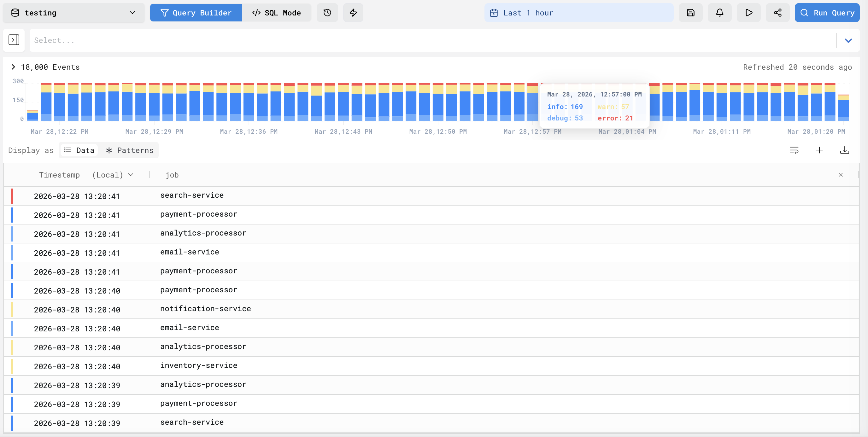This screenshot has width=868, height=437.
Task: Select the Query Builder tab
Action: point(196,13)
